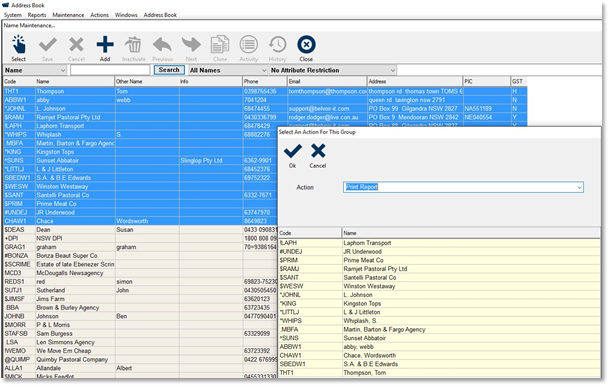
Task: Select the THT1 Thompson row
Action: [x=265, y=91]
